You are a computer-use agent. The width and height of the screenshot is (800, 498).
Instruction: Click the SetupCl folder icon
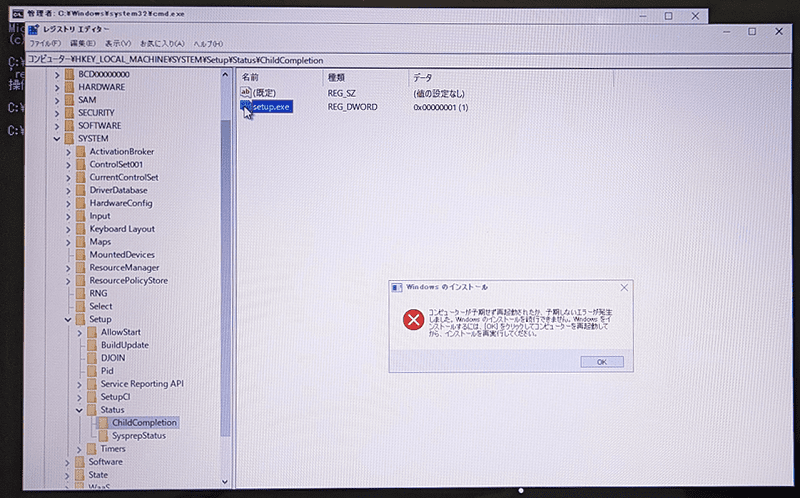click(x=92, y=396)
